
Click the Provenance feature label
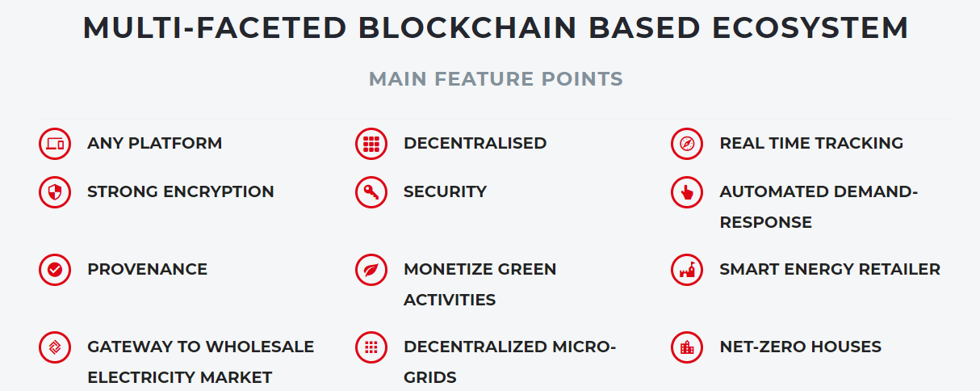point(147,269)
